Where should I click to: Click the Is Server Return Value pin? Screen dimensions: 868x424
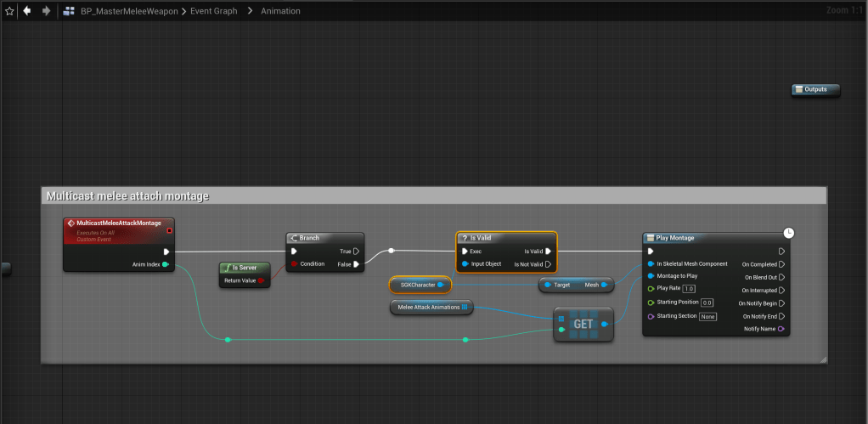(x=261, y=280)
